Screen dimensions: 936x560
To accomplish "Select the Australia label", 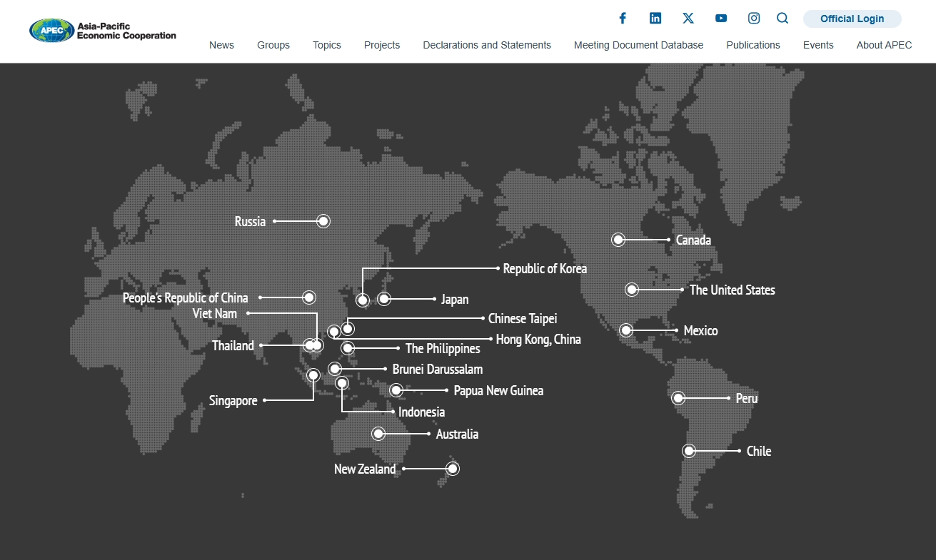I will click(x=457, y=434).
